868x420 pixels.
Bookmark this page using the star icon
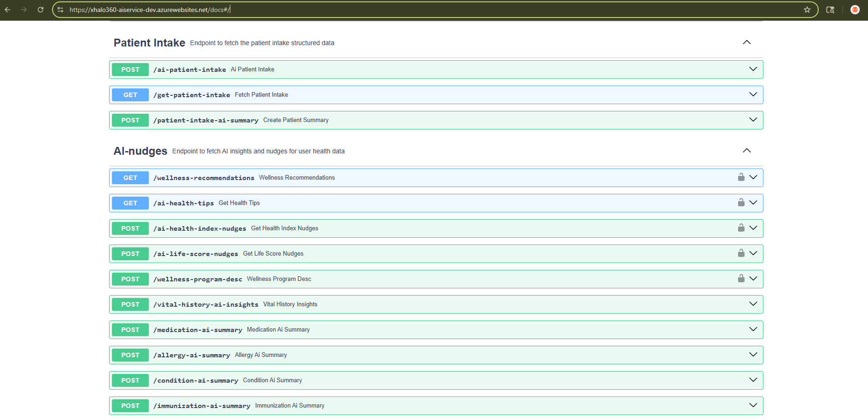807,10
